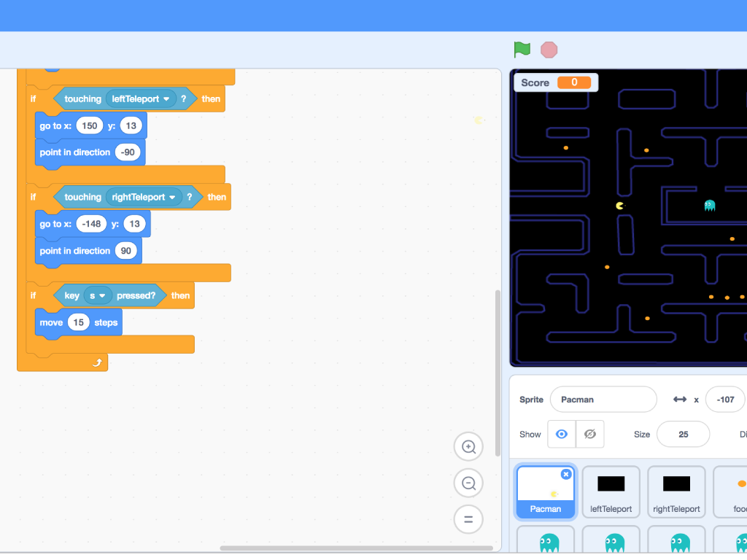Screen dimensions: 747x560
Task: Click the 'key s pressed?' condition block
Action: coord(109,296)
